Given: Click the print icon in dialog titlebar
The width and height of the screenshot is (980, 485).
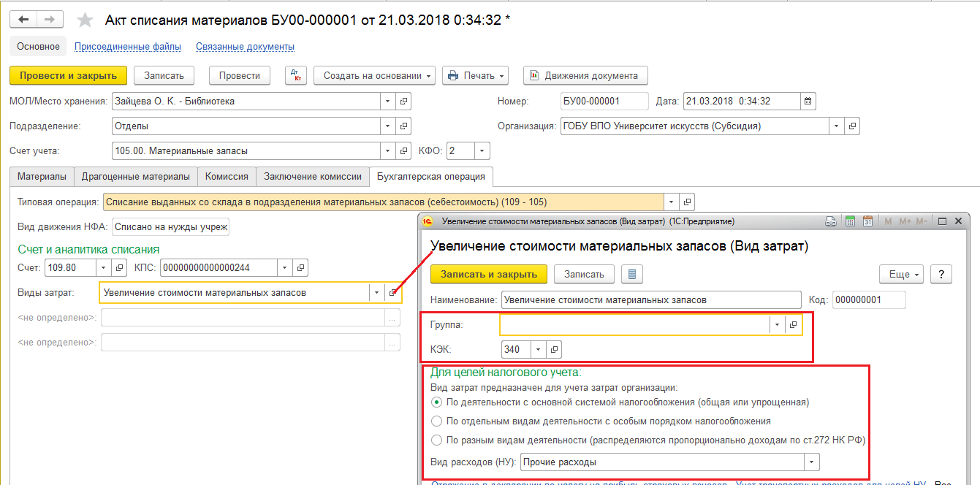Looking at the screenshot, I should pos(831,221).
